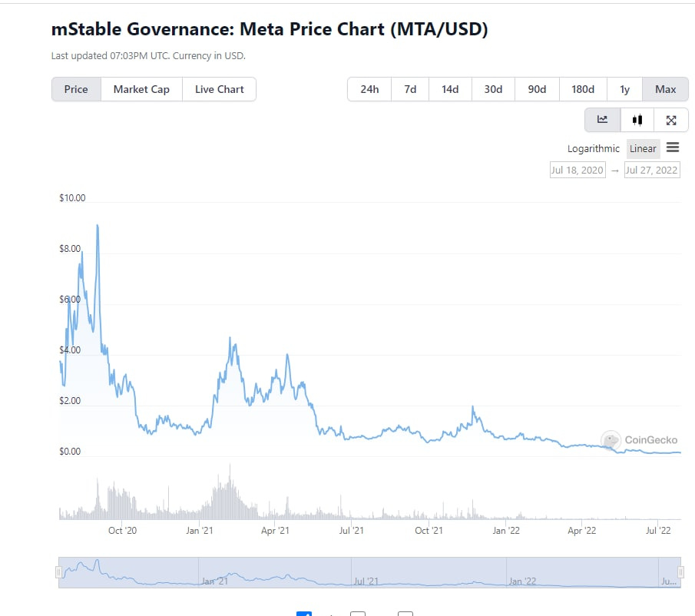695x616 pixels.
Task: Open the chart hamburger context menu
Action: (673, 147)
